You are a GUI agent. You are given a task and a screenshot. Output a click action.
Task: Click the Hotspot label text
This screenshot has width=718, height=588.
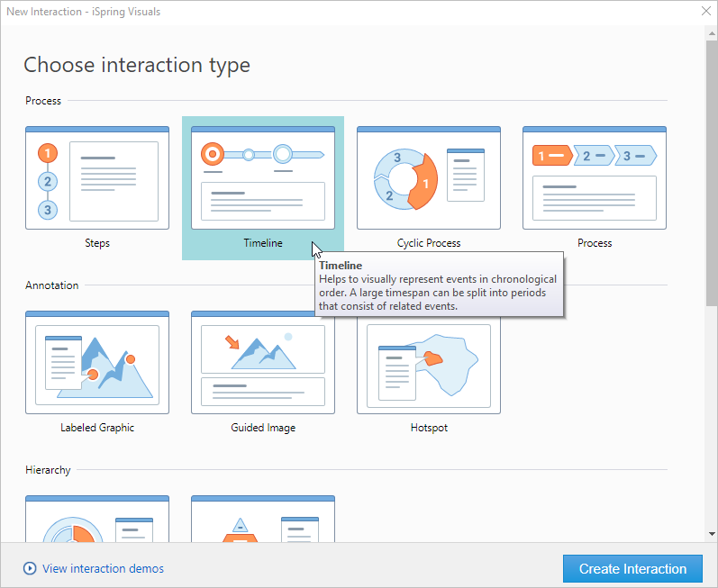pyautogui.click(x=429, y=428)
